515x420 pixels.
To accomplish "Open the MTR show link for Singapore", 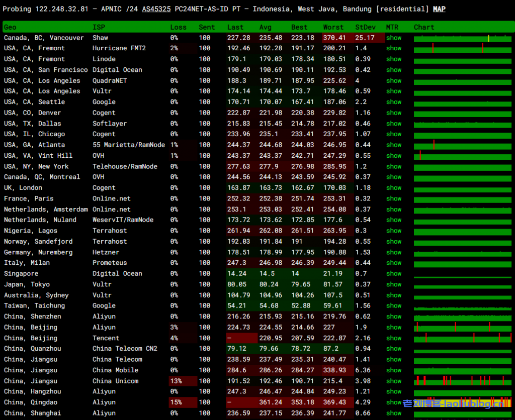I will pyautogui.click(x=394, y=274).
